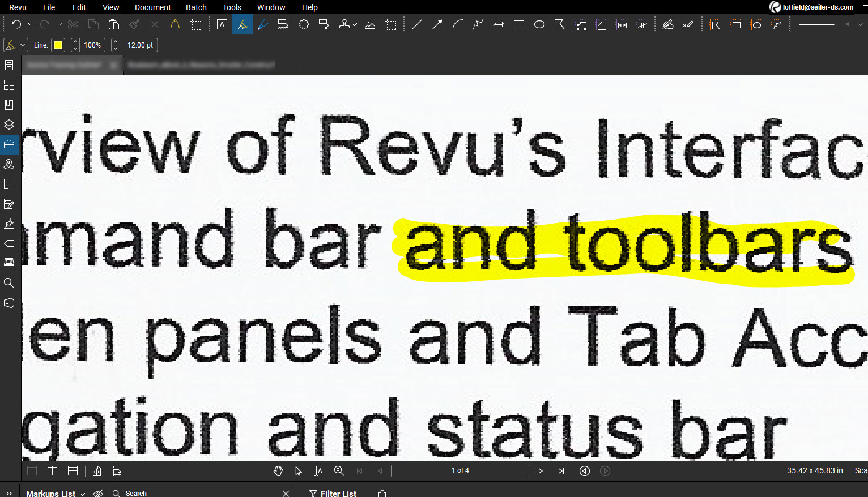Select the Eraser weight icon
Screen dimensions: 868x497
pyautogui.click(x=175, y=24)
